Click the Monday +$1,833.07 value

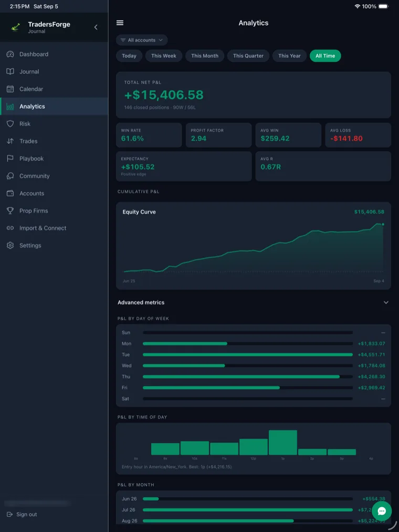point(372,343)
